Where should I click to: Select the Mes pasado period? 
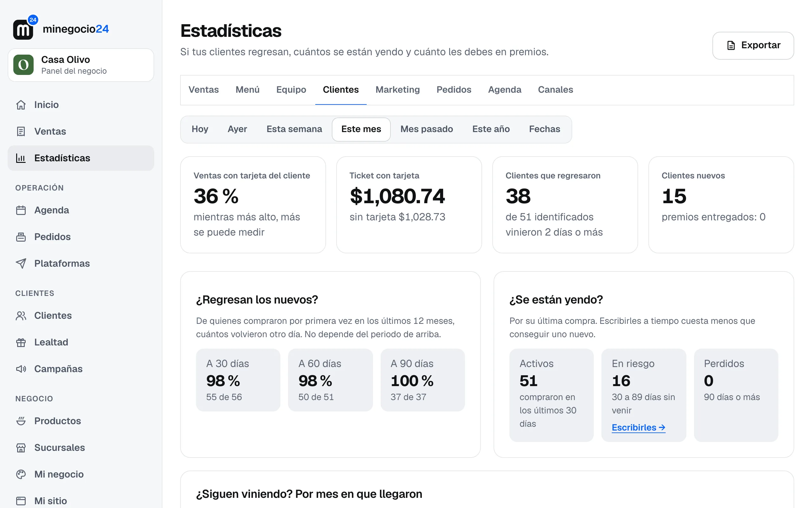click(x=427, y=129)
